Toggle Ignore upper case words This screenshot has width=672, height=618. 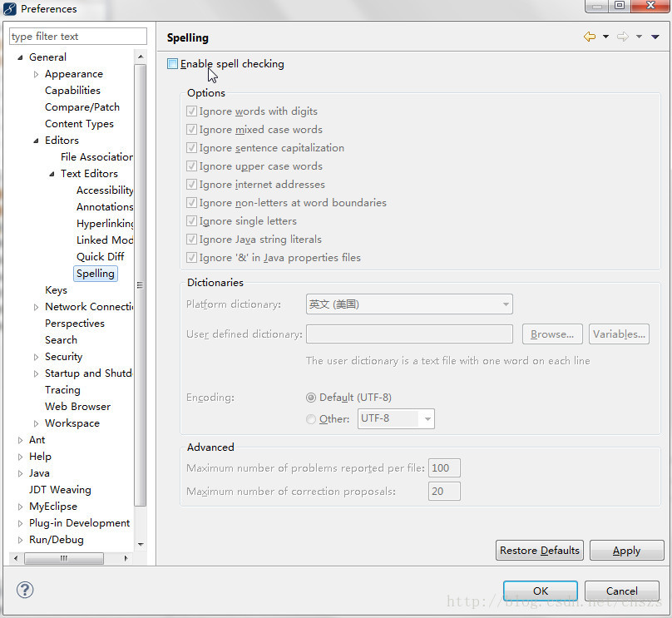[x=191, y=166]
